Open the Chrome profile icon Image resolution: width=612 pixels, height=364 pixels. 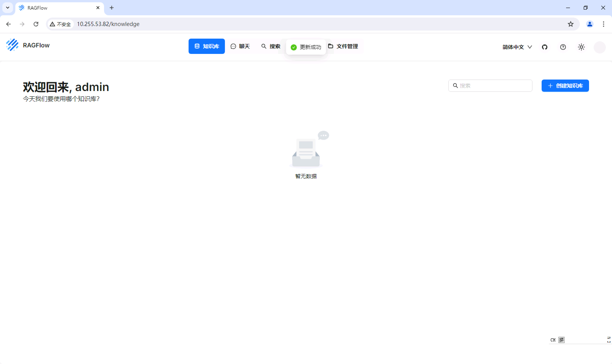point(590,24)
